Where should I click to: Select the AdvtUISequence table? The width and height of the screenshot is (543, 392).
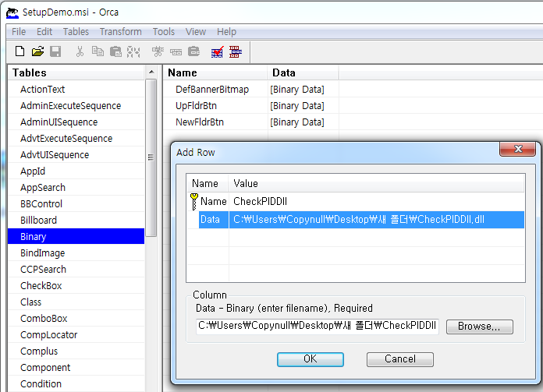pos(76,154)
